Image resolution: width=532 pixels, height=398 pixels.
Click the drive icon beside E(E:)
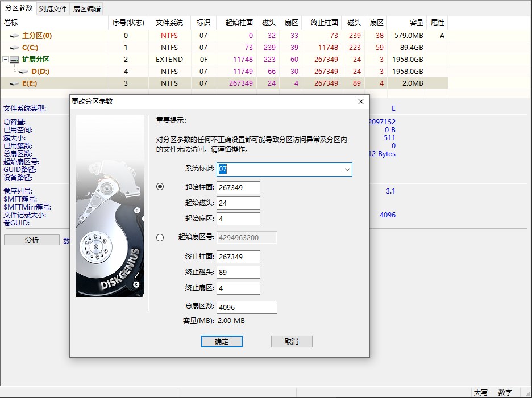point(14,83)
